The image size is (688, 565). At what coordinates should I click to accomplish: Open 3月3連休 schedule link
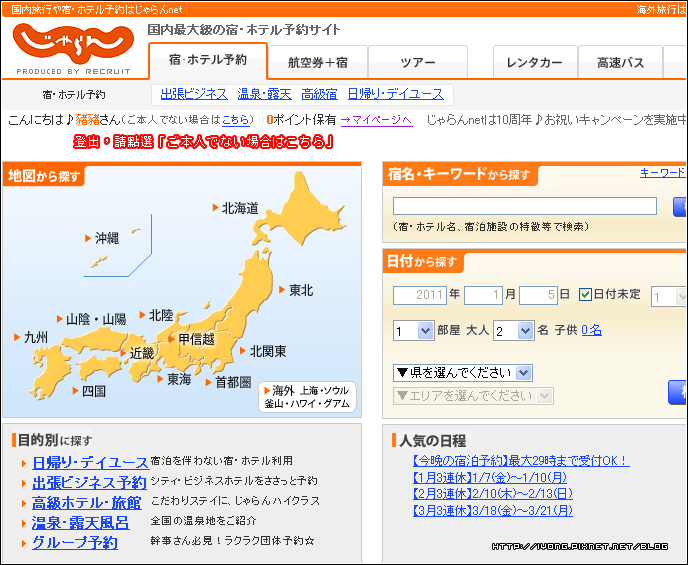(x=493, y=511)
